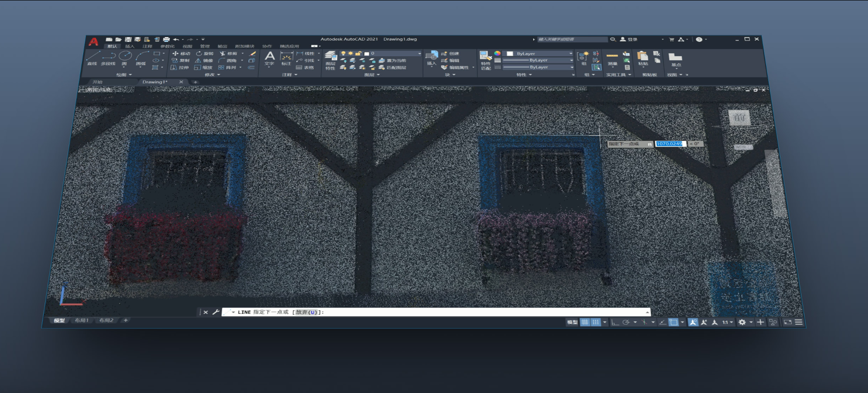This screenshot has width=868, height=393.
Task: Click the Rotate (旋转) tool
Action: 205,54
